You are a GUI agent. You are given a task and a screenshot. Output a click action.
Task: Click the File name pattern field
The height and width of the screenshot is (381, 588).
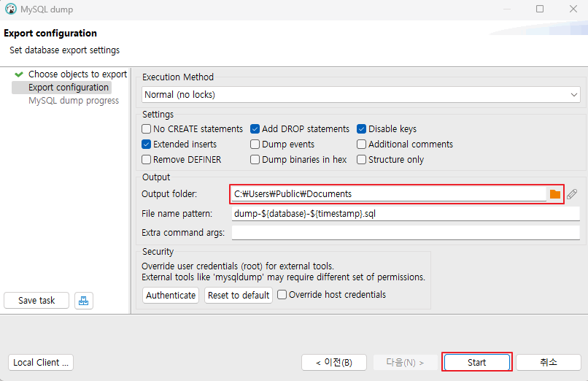point(406,214)
